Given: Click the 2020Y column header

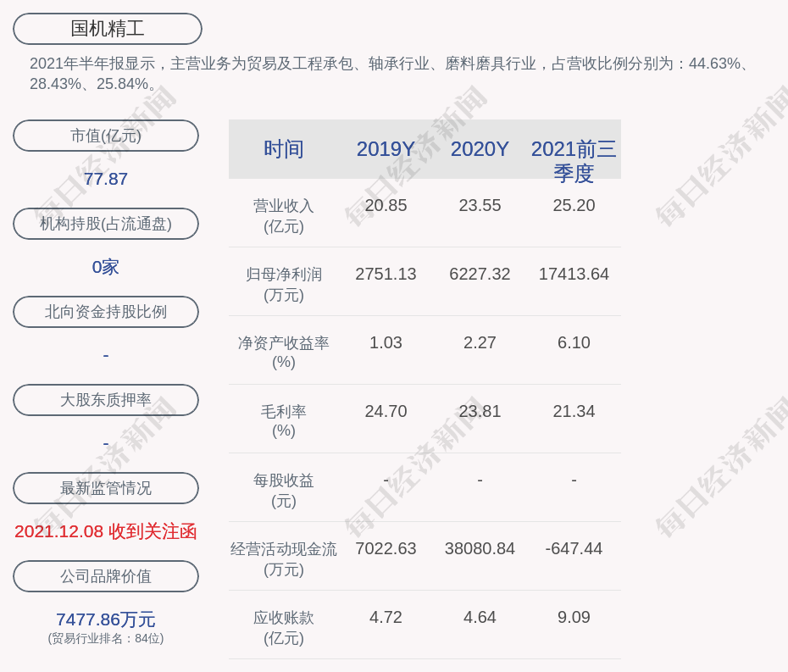Looking at the screenshot, I should point(480,149).
